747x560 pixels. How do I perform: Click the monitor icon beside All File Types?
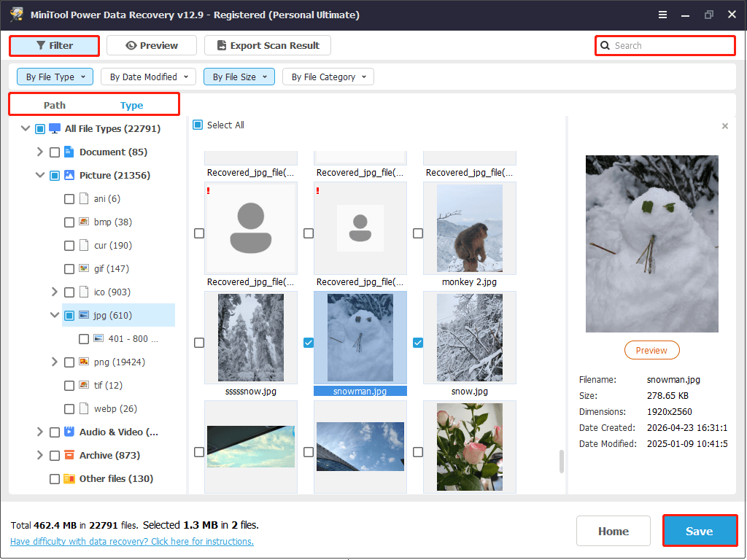point(55,128)
